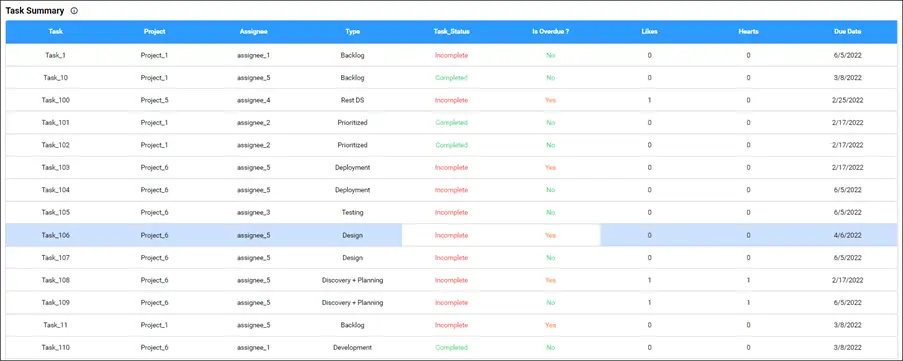903x361 pixels.
Task: Click Discovery + Planning in the Task_108 row
Action: (352, 280)
